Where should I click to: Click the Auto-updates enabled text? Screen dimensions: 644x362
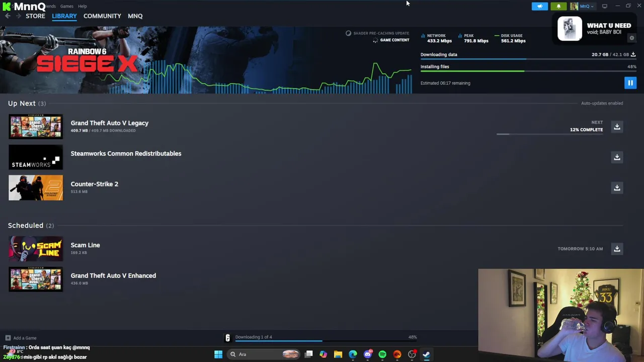602,103
